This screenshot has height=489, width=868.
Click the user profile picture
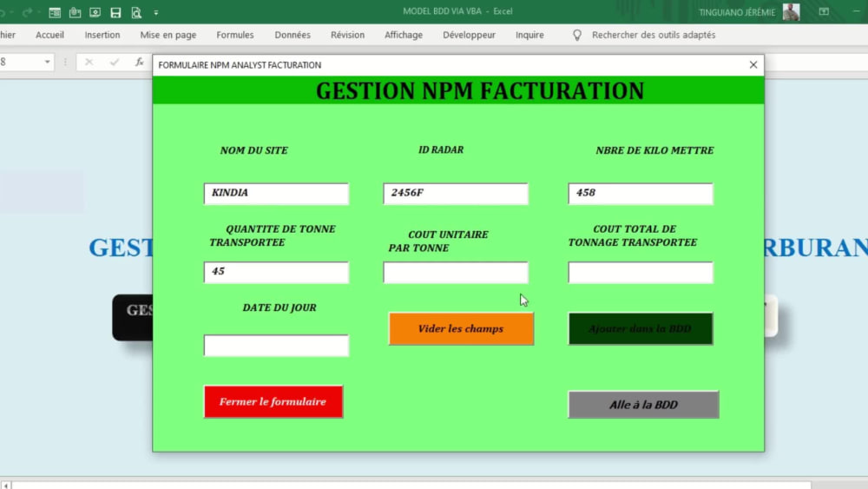792,11
